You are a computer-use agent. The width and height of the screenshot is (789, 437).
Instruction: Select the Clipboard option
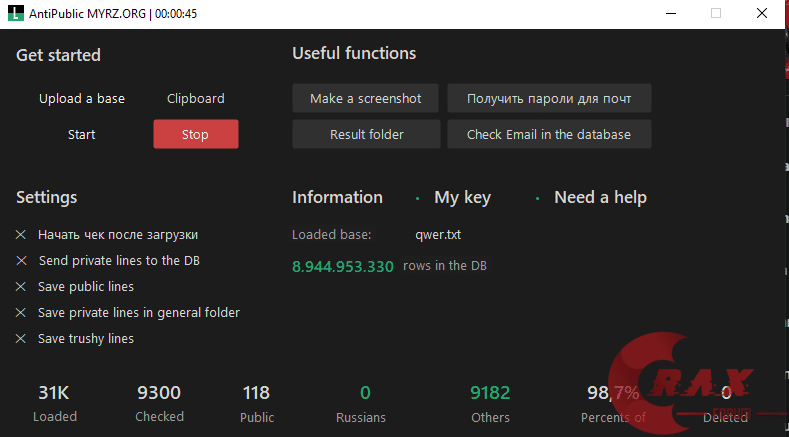pos(196,99)
